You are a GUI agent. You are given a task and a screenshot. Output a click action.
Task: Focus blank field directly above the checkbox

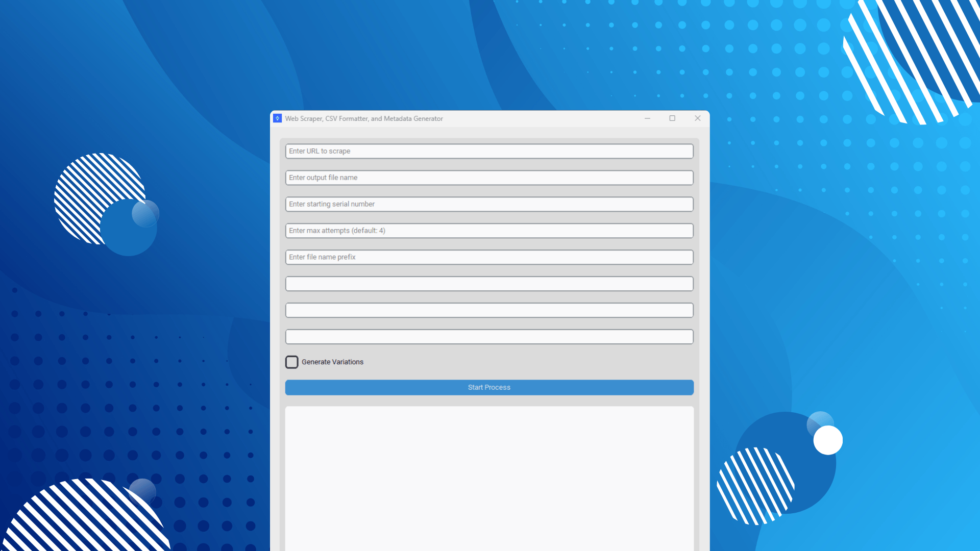(x=489, y=337)
